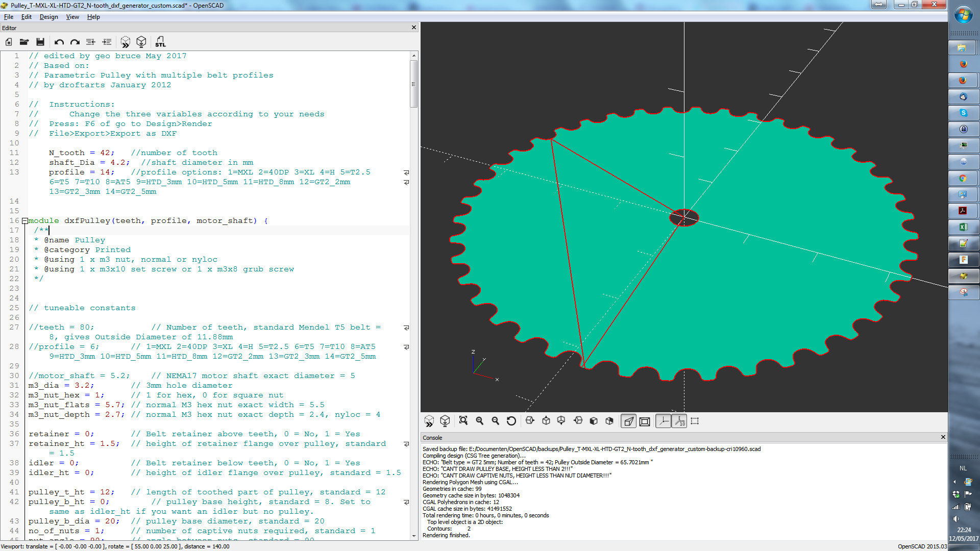Toggle Perspective projection view button
Viewport: 980px width, 551px height.
[629, 421]
